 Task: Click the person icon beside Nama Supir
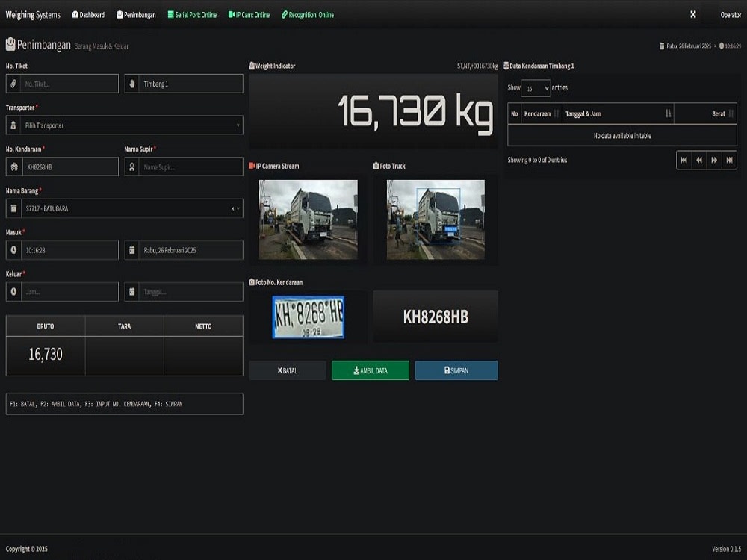132,167
